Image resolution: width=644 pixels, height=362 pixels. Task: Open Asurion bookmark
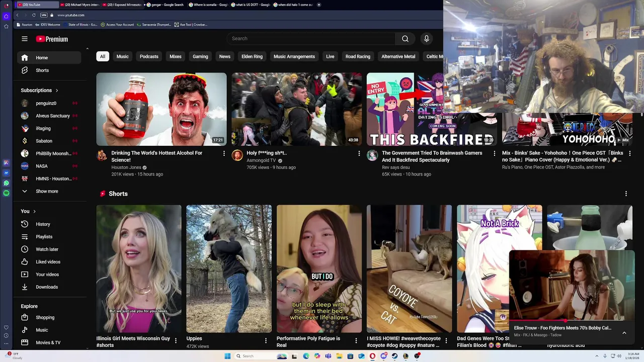pos(25,25)
